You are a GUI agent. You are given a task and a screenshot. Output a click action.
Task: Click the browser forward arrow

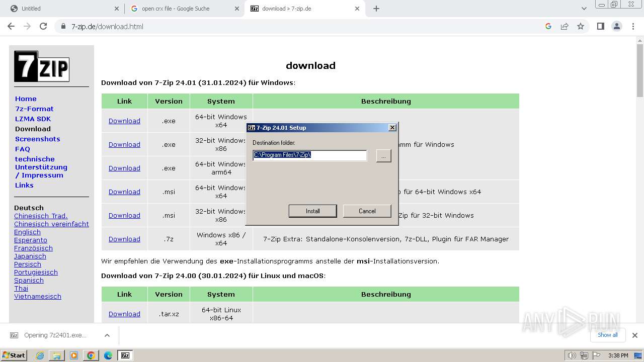click(x=27, y=26)
